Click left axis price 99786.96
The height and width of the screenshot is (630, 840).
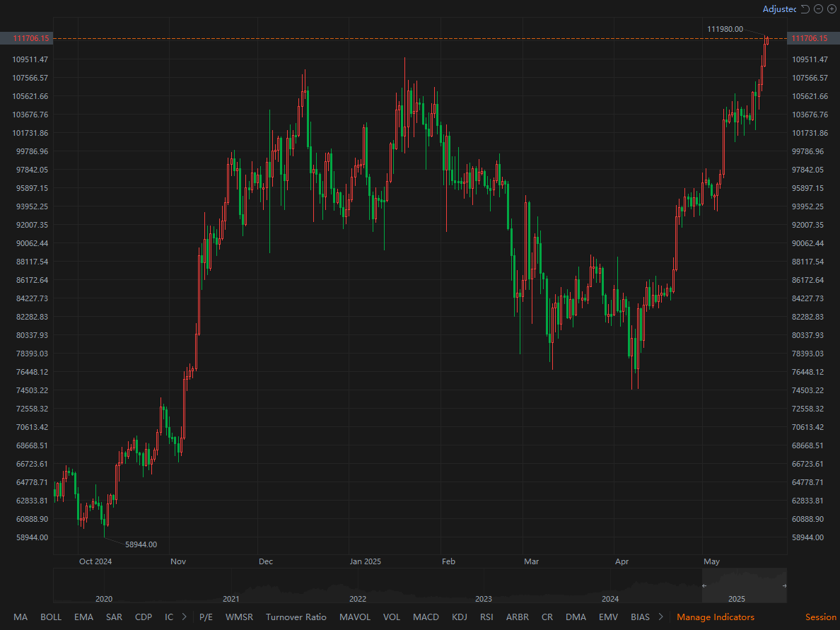click(32, 151)
